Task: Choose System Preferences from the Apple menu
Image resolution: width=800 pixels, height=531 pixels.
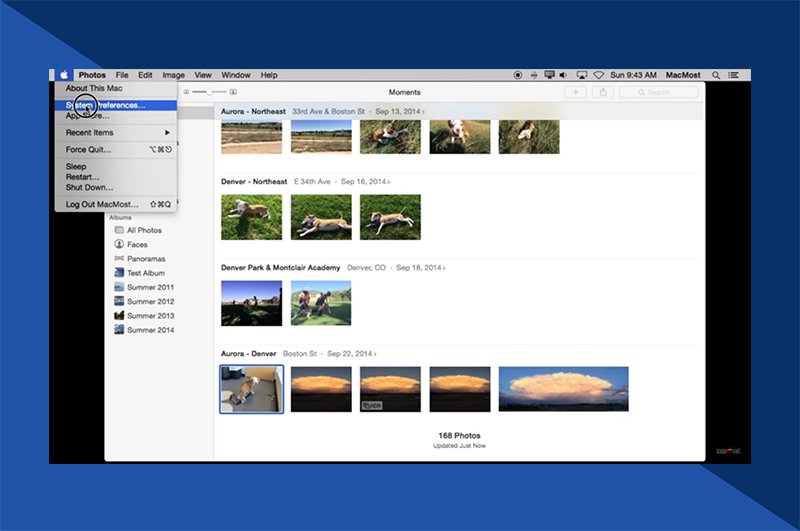Action: [x=116, y=105]
